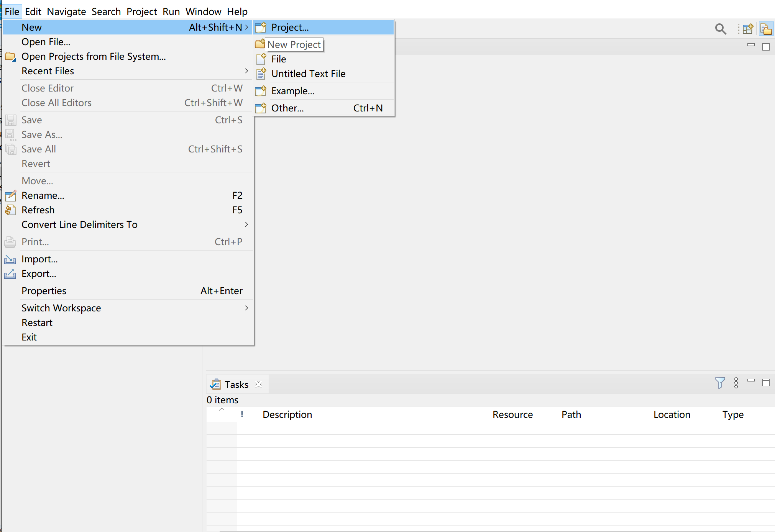
Task: Select Open Projects from File System...
Action: click(x=128, y=56)
